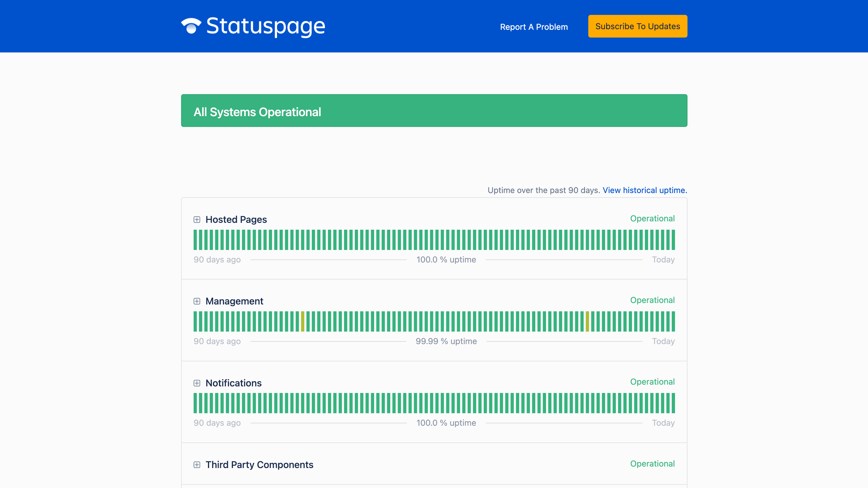Click the Notifications component title
This screenshot has height=488, width=868.
tap(234, 383)
